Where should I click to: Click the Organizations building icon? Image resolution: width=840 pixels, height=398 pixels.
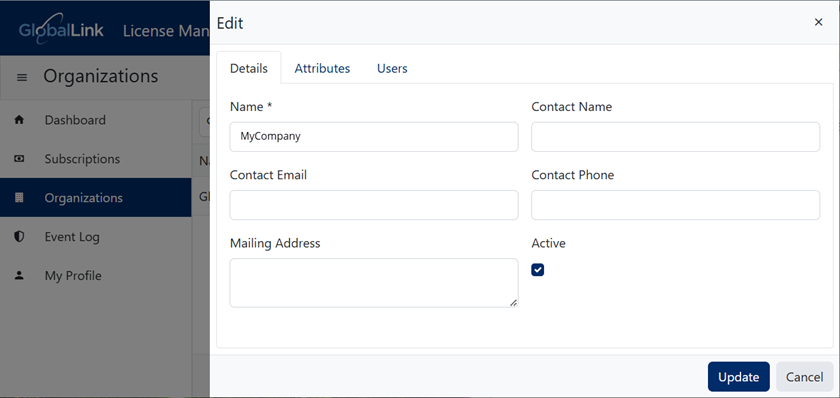19,198
